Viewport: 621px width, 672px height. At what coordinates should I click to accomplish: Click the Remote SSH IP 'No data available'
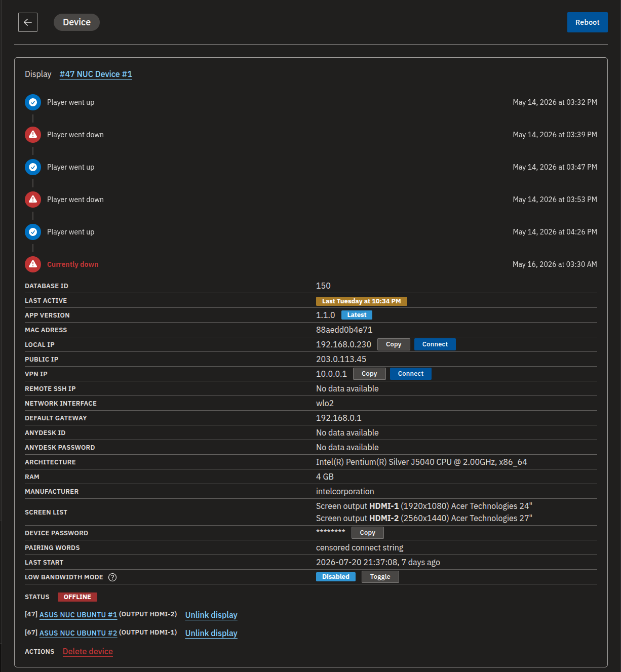pos(347,388)
